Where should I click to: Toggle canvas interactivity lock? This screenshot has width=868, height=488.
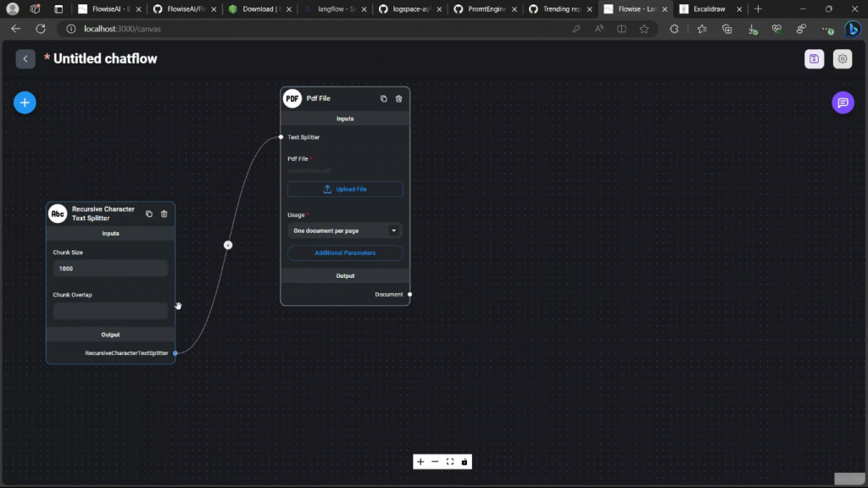(465, 462)
